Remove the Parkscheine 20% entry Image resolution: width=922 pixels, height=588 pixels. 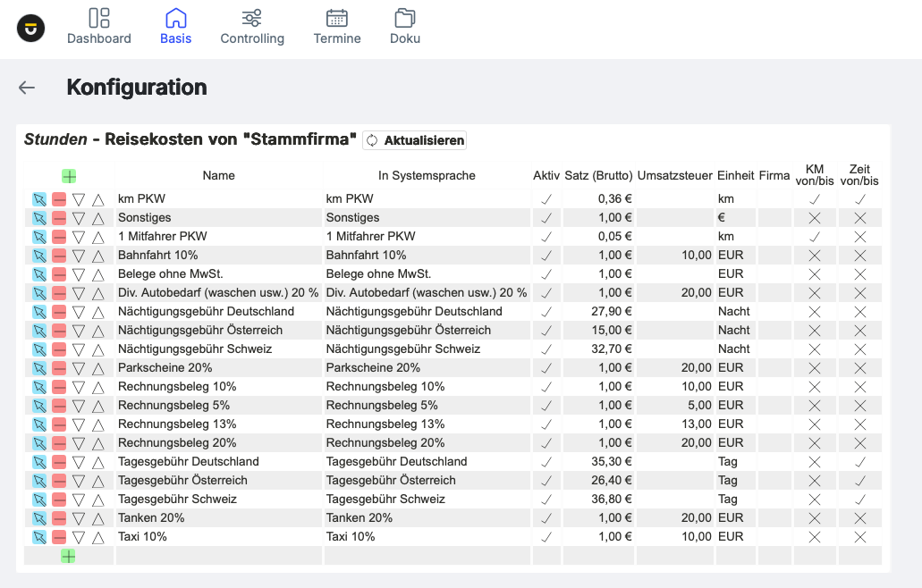59,368
